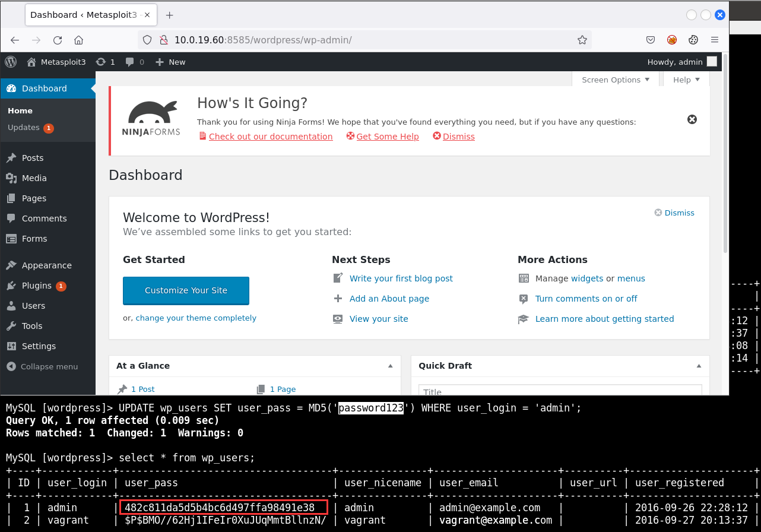Click the browser back arrow
The image size is (761, 532).
point(15,40)
